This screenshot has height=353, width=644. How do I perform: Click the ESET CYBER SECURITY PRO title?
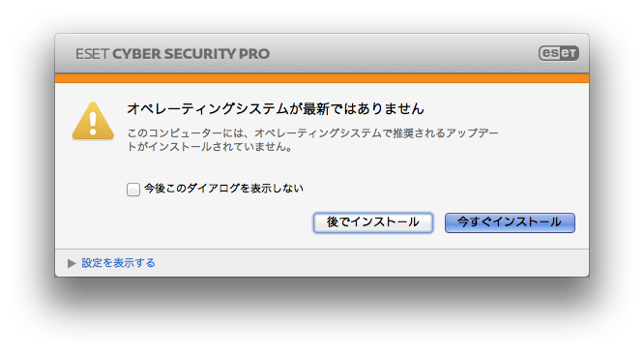(172, 54)
